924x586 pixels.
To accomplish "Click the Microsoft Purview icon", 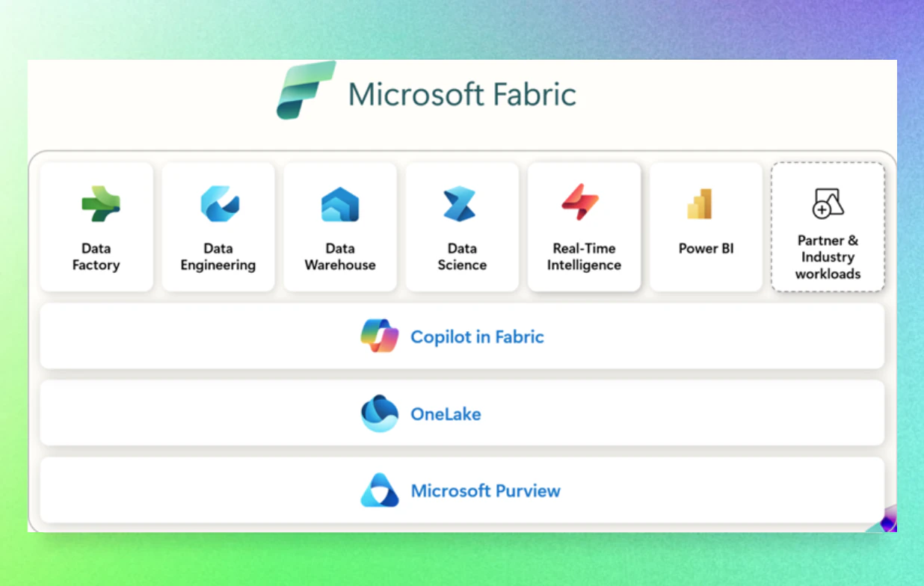I will click(380, 490).
